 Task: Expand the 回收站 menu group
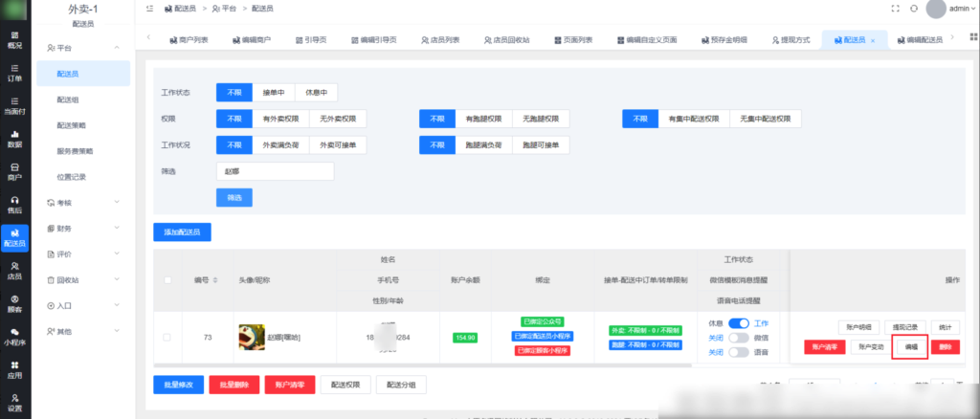(84, 280)
